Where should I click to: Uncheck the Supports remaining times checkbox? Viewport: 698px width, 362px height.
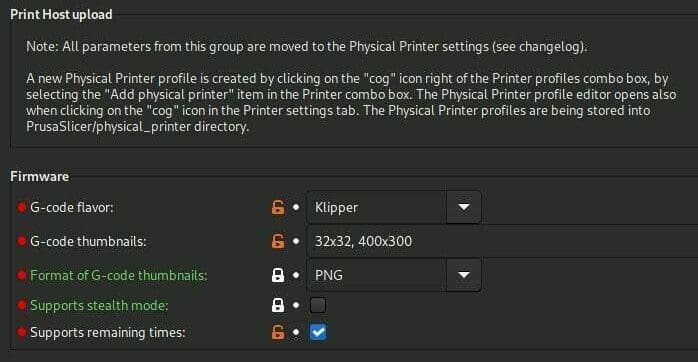coord(318,332)
